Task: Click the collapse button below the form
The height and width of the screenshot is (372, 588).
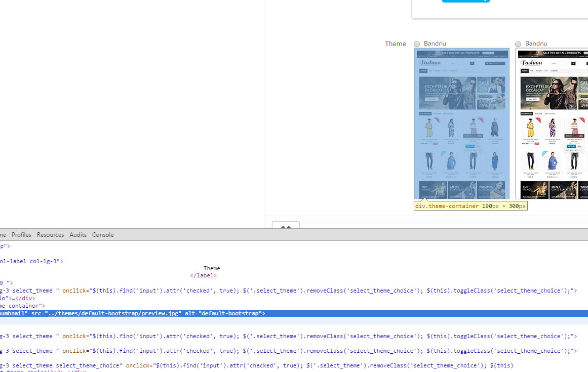Action: click(x=286, y=225)
